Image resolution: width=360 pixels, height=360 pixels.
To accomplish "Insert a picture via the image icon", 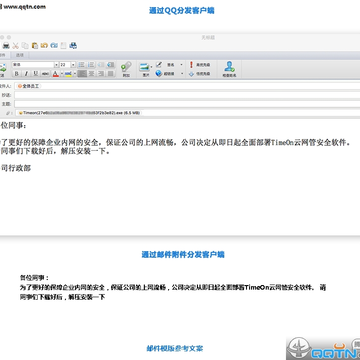I will (x=145, y=69).
